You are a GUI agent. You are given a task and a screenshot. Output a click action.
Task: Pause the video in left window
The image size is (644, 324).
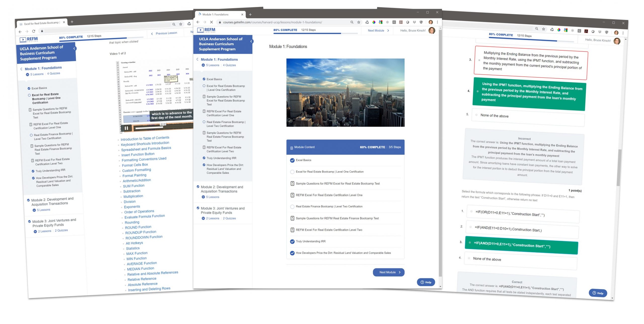point(126,128)
